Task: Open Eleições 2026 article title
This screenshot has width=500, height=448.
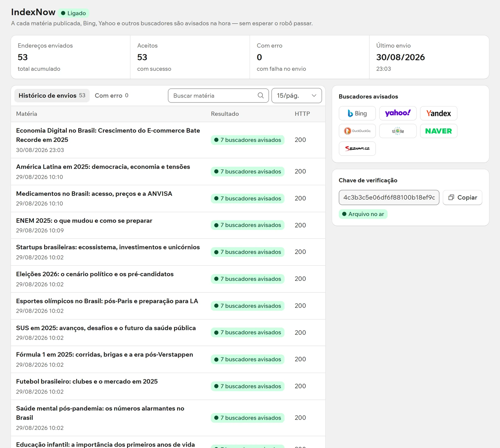Action: 95,274
